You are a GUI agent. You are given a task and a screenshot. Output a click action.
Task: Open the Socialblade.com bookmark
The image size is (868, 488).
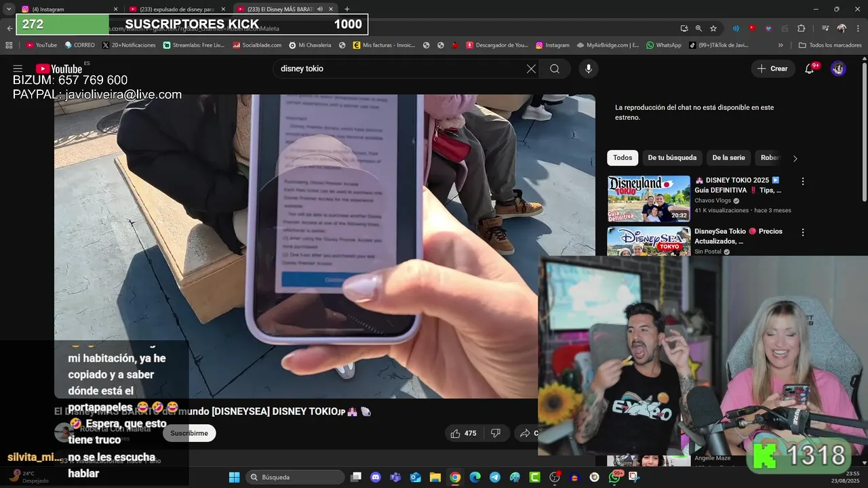(257, 45)
